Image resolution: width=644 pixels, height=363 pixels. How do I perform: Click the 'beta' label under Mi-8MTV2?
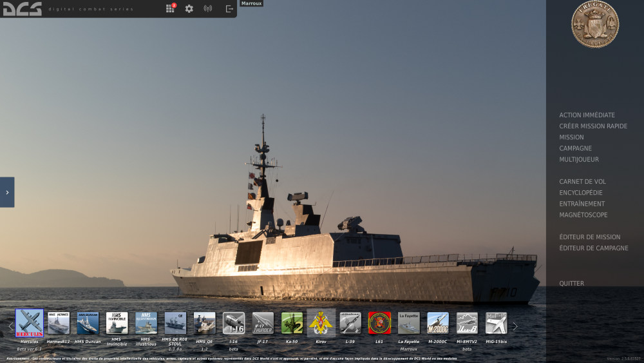pyautogui.click(x=466, y=349)
